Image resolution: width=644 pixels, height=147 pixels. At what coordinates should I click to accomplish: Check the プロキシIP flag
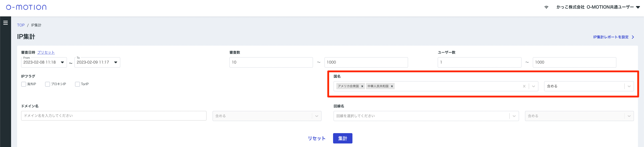[x=48, y=84]
